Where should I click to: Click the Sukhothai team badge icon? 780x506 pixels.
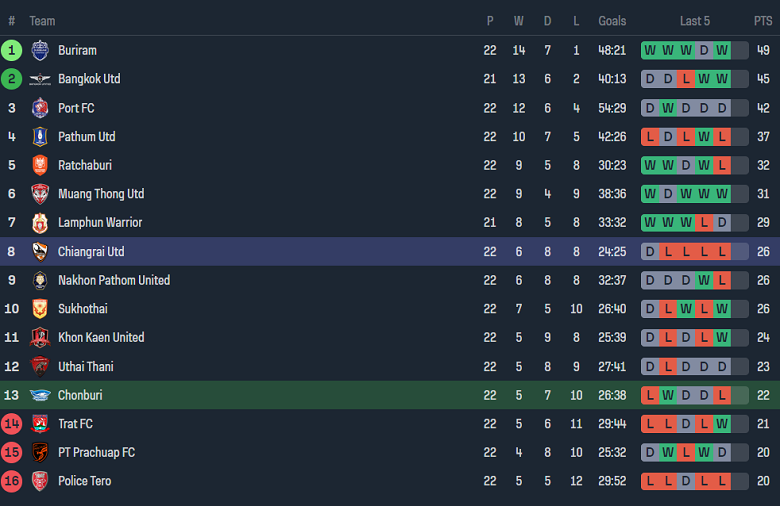tap(40, 309)
